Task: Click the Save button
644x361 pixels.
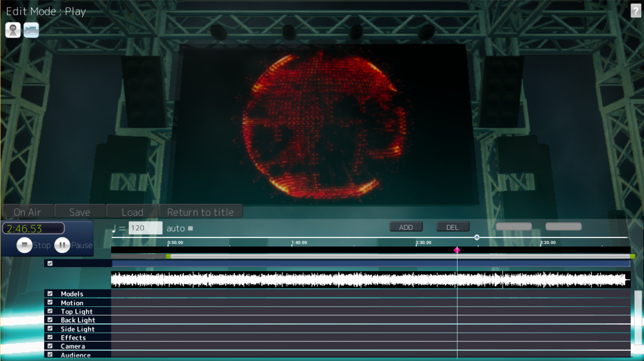Action: click(x=80, y=212)
